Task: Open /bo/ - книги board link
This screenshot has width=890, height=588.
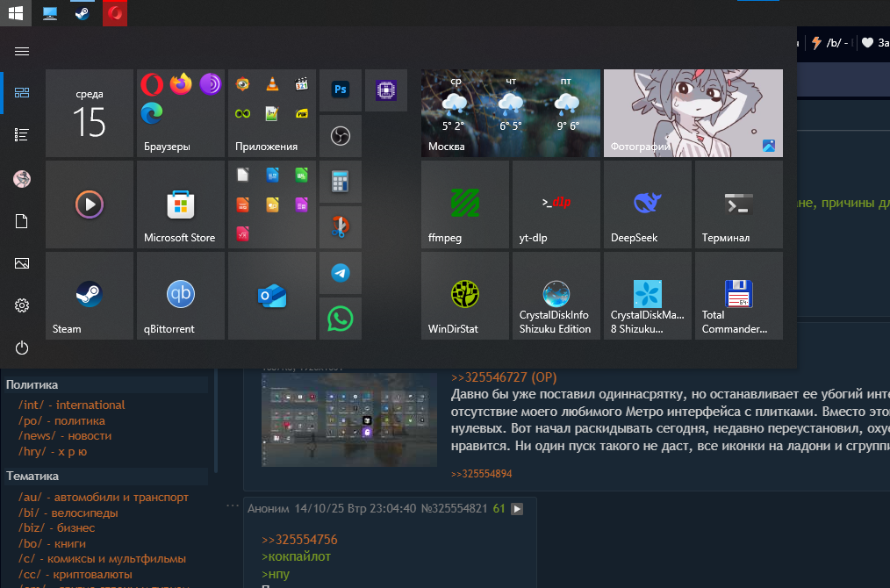Action: [x=52, y=543]
